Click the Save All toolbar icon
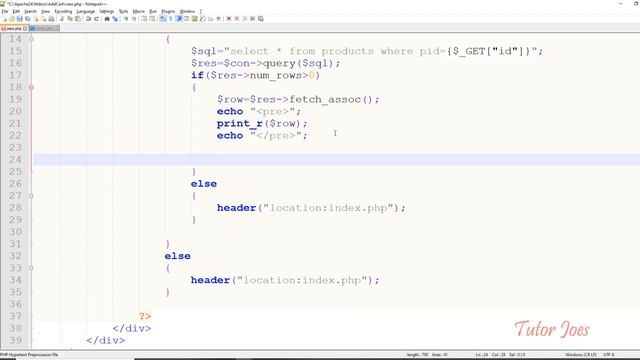640x360 pixels. tap(27, 19)
